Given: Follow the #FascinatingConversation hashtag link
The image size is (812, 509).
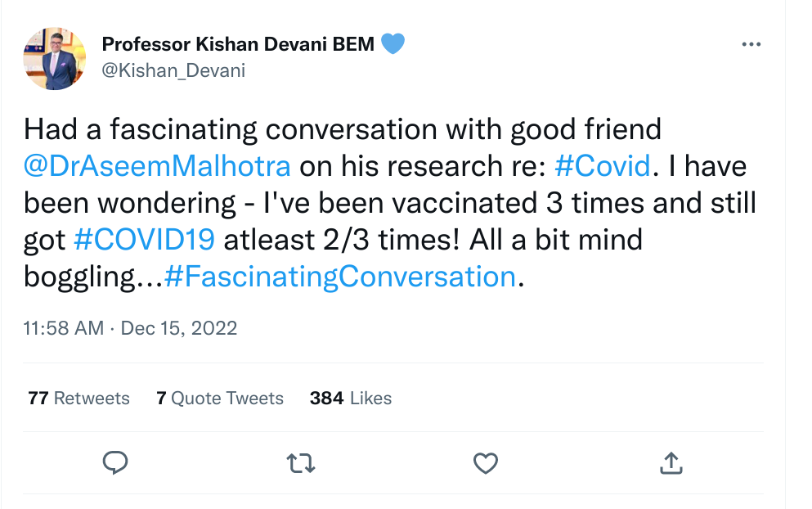Looking at the screenshot, I should click(x=339, y=277).
